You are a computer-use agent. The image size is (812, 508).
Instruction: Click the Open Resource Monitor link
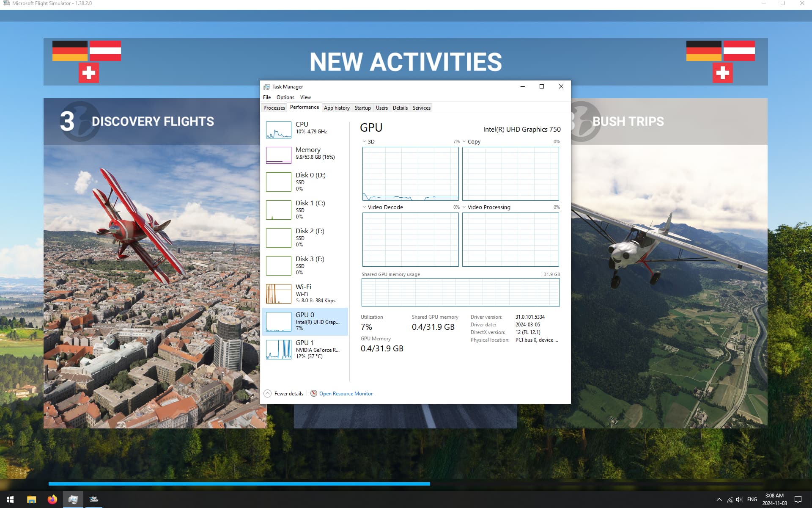346,394
